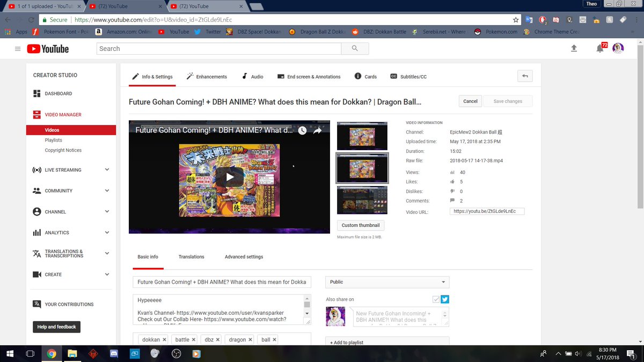The image size is (644, 362).
Task: Select the Translations sub-tab
Action: (x=192, y=257)
